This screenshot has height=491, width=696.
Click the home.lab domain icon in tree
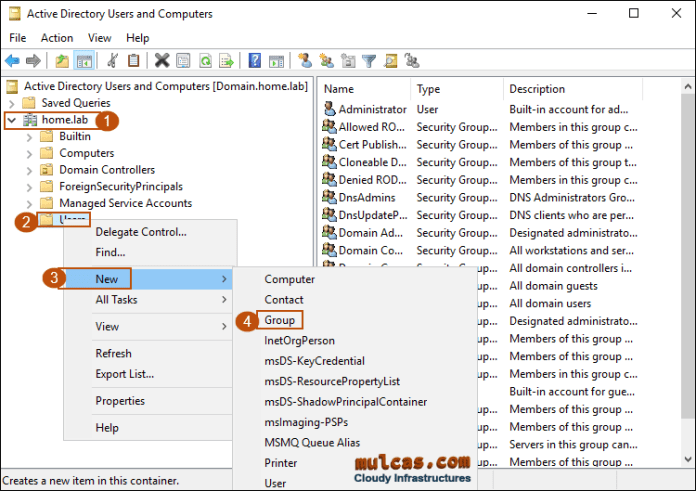point(30,119)
